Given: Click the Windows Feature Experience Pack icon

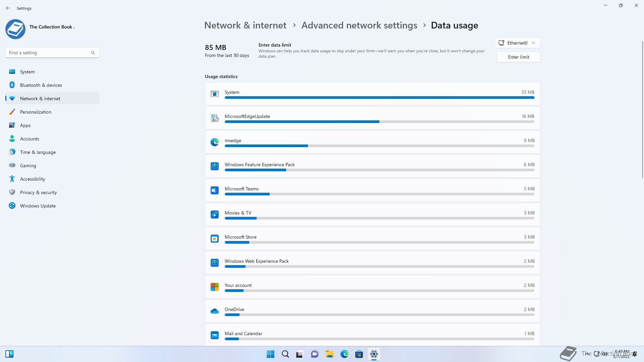Looking at the screenshot, I should pyautogui.click(x=215, y=166).
